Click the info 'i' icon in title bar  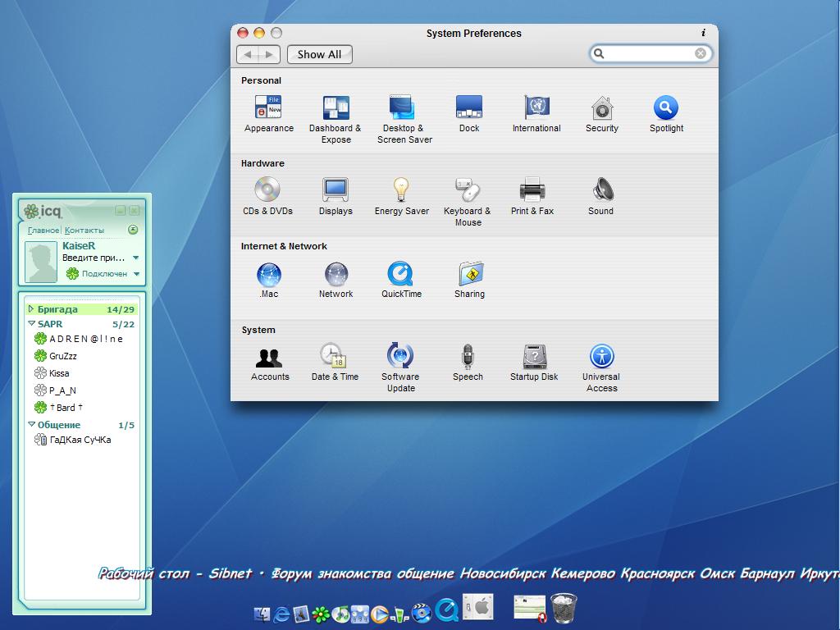[703, 33]
